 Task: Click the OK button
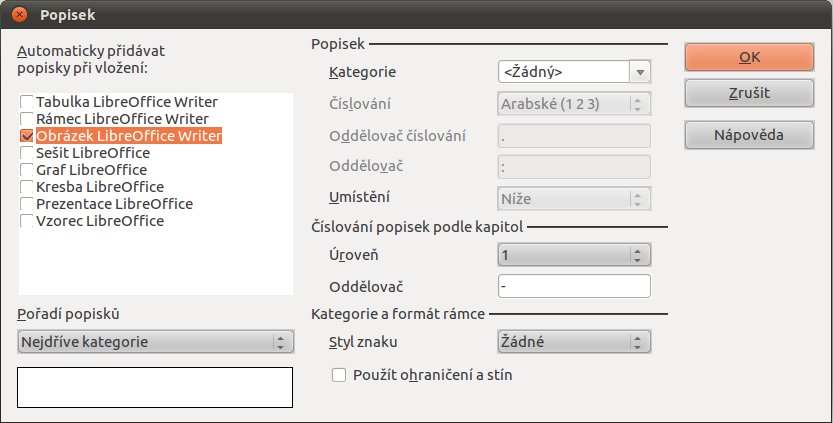pos(749,57)
